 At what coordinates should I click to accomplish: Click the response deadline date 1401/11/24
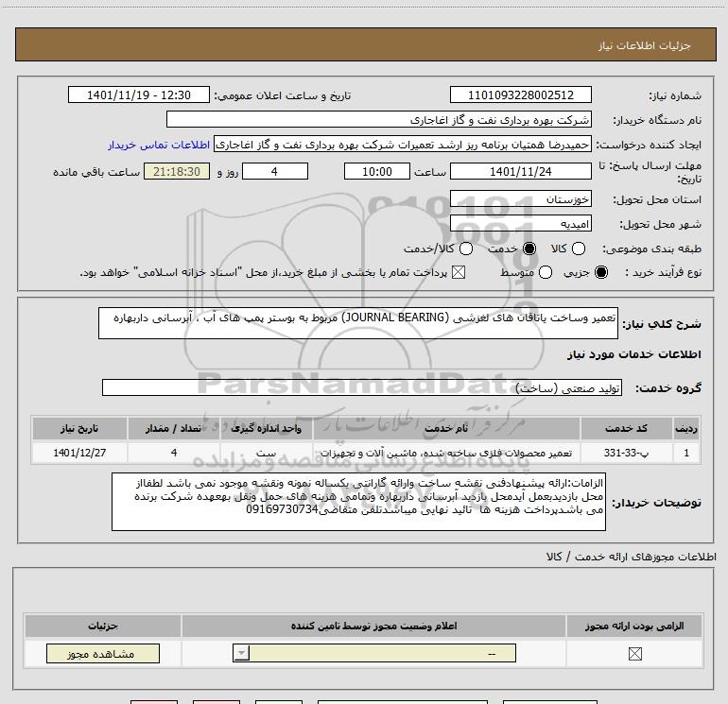(520, 171)
